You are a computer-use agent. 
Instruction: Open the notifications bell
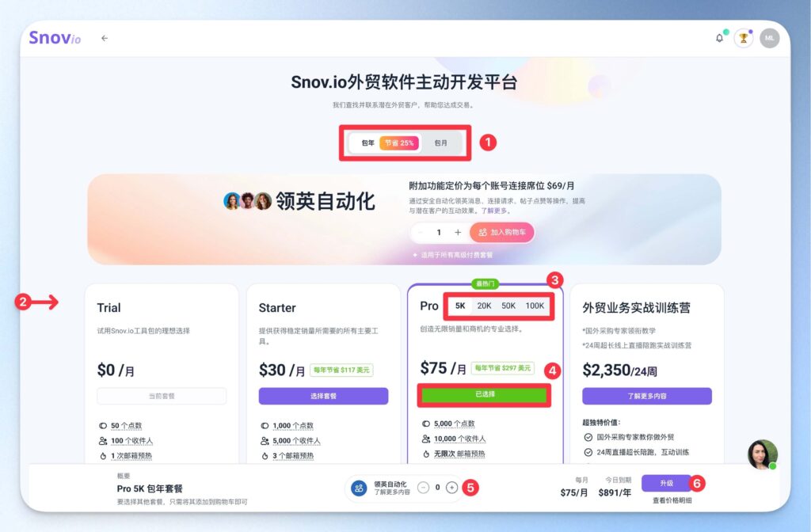pos(719,38)
